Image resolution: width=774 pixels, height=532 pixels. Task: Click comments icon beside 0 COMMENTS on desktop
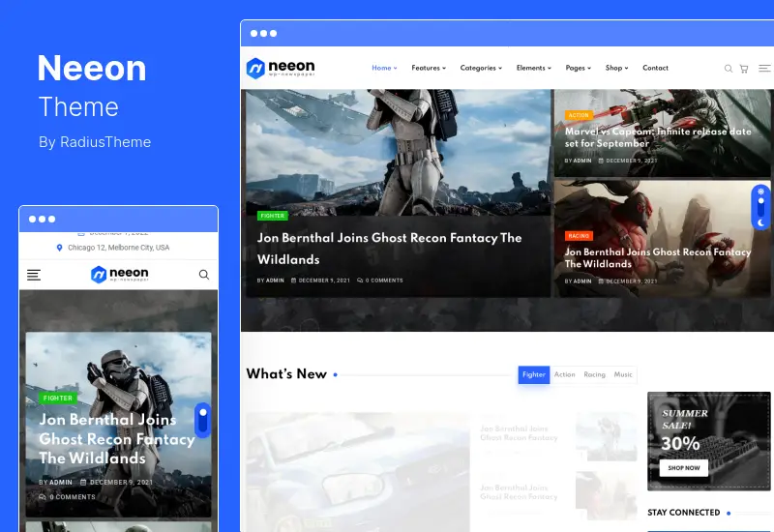(x=360, y=281)
